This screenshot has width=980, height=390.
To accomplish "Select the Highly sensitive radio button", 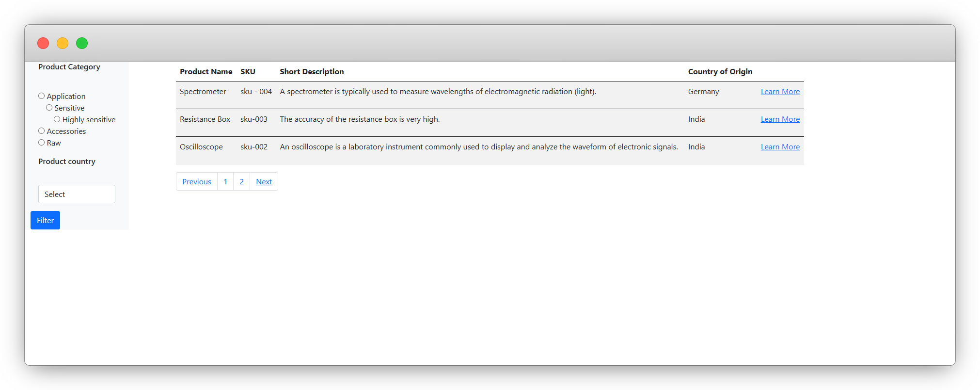I will (57, 119).
